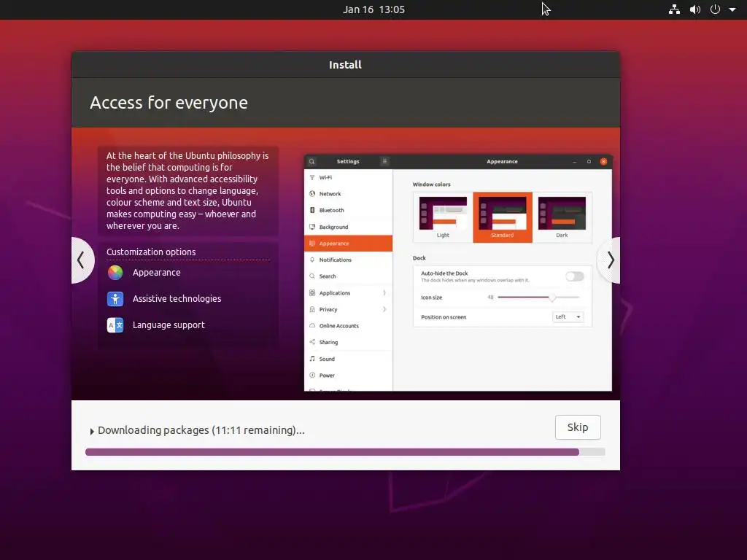
Task: Select Bluetooth in the Settings sidebar
Action: pyautogui.click(x=348, y=210)
